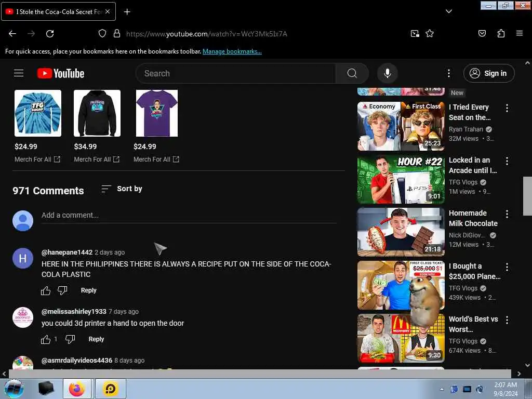Open a new browser tab

pyautogui.click(x=127, y=12)
